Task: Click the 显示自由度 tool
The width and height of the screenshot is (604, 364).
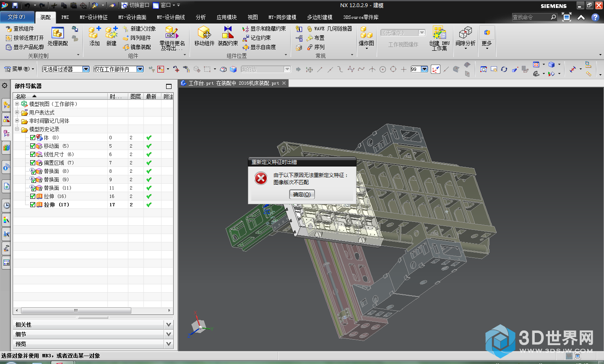Action: pyautogui.click(x=259, y=47)
